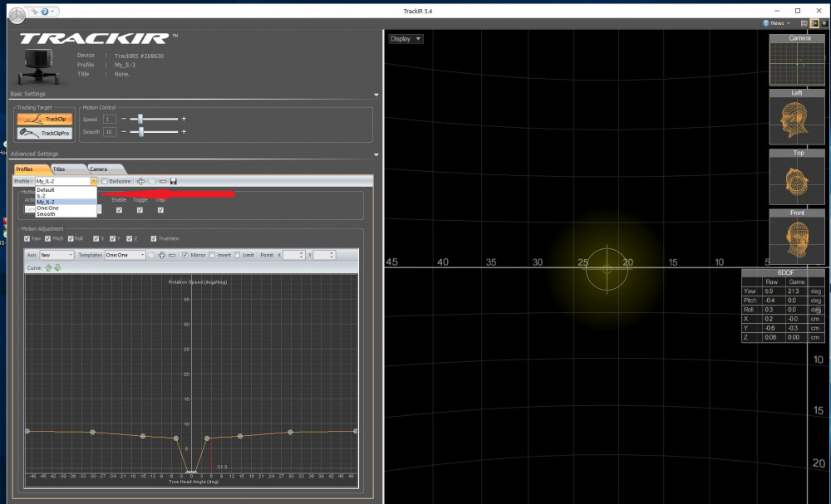Screen dimensions: 831x504
Task: Click the blue help question mark icon
Action: pyautogui.click(x=43, y=12)
